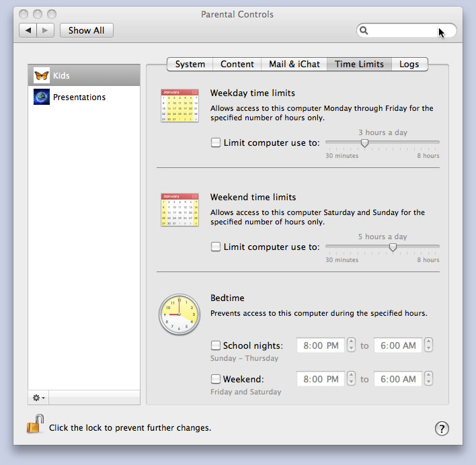476x465 pixels.
Task: Go back with the left arrow button
Action: [x=28, y=30]
